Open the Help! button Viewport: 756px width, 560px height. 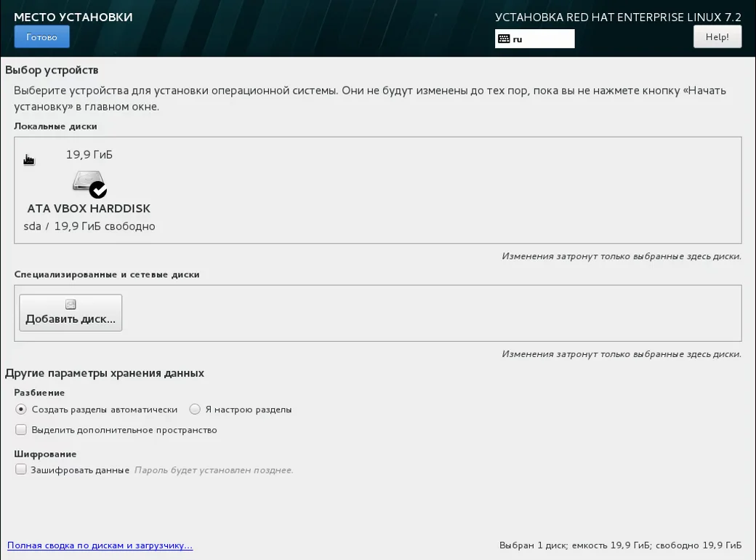pos(717,36)
